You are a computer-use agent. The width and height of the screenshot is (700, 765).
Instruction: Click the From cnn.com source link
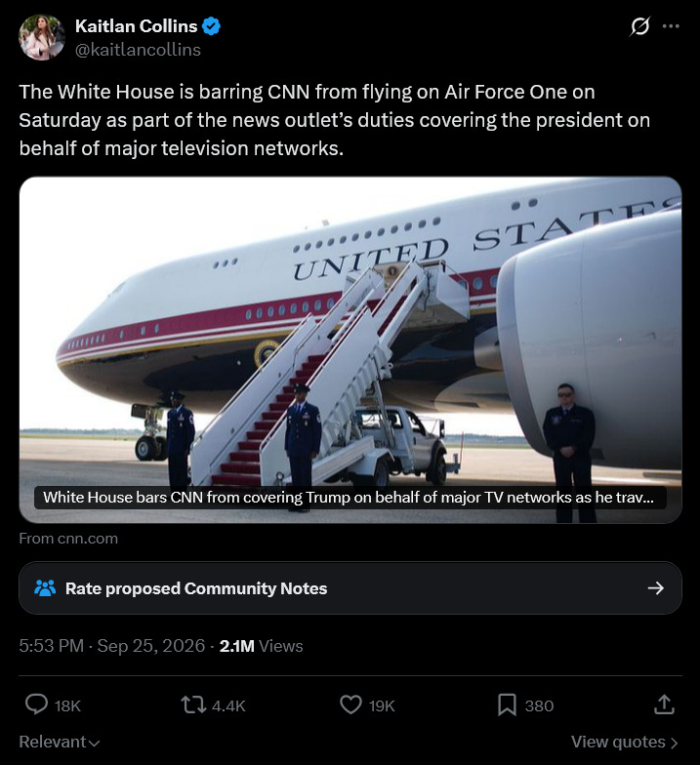68,539
